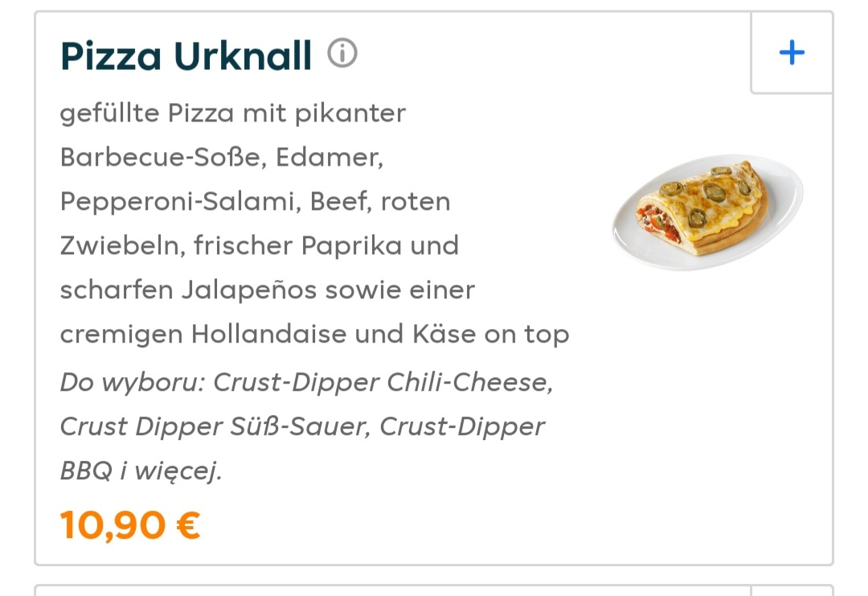This screenshot has width=868, height=596.
Task: Select the Pizza Urknall title
Action: [186, 55]
